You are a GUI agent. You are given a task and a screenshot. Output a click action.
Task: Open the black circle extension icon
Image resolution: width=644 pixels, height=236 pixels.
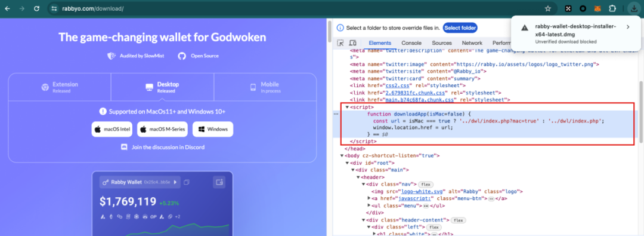click(x=583, y=8)
